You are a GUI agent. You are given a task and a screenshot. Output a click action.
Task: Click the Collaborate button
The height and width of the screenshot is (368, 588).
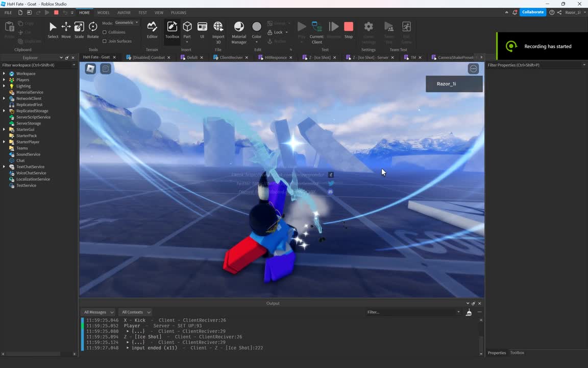point(532,12)
